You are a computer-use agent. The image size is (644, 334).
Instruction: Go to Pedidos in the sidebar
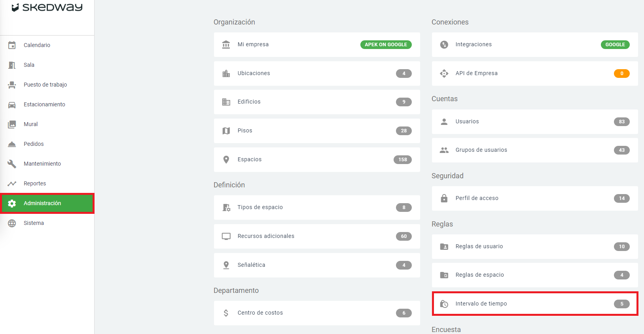point(34,144)
